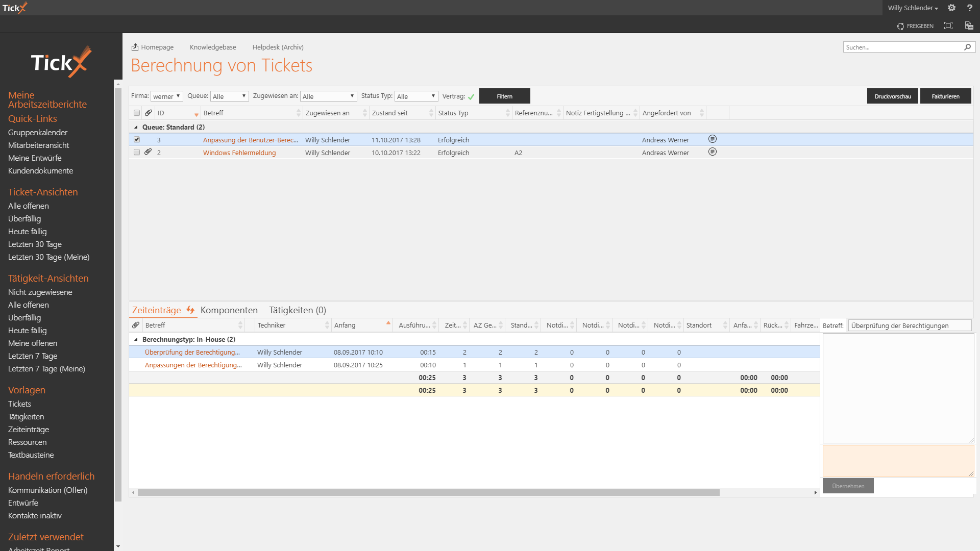Open Letzten 30 Tage (Meine) view
Screen dimensions: 980x551
tap(49, 257)
